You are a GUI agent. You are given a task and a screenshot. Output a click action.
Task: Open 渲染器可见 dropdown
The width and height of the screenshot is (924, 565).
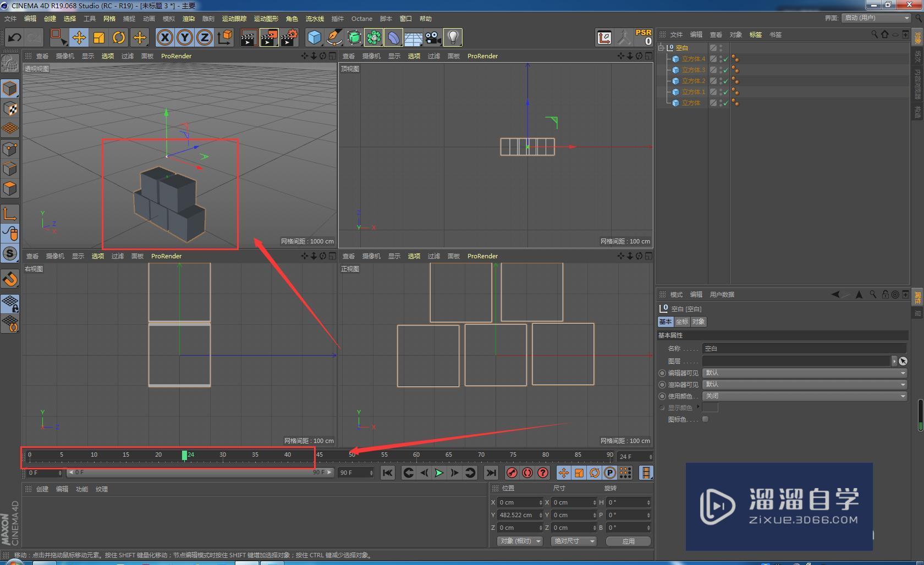(x=805, y=384)
